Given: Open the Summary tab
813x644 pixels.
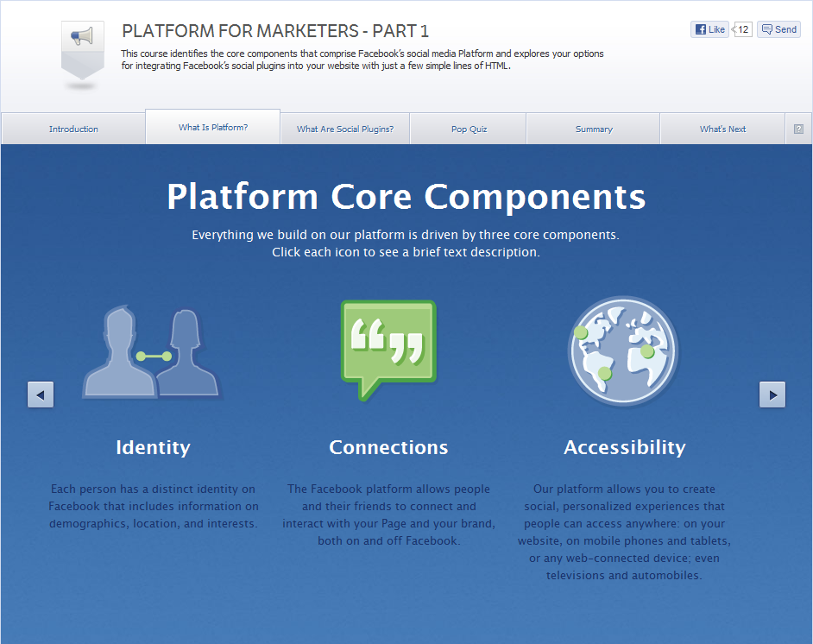Looking at the screenshot, I should click(594, 129).
